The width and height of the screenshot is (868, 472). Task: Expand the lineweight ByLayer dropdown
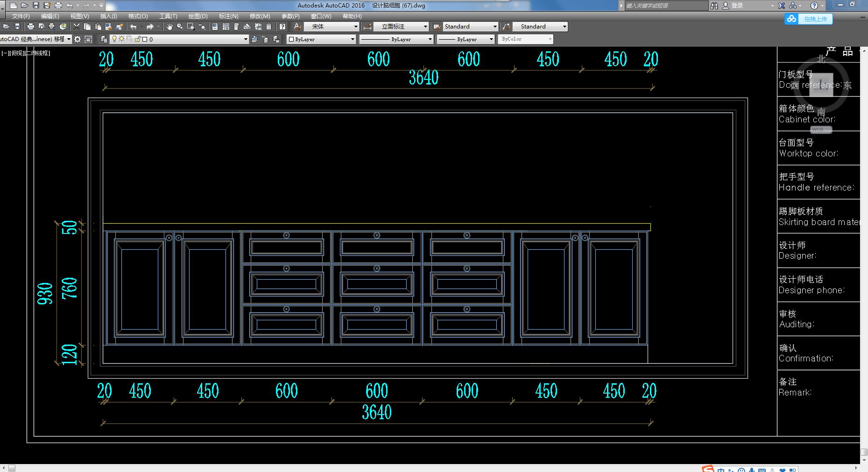point(466,39)
